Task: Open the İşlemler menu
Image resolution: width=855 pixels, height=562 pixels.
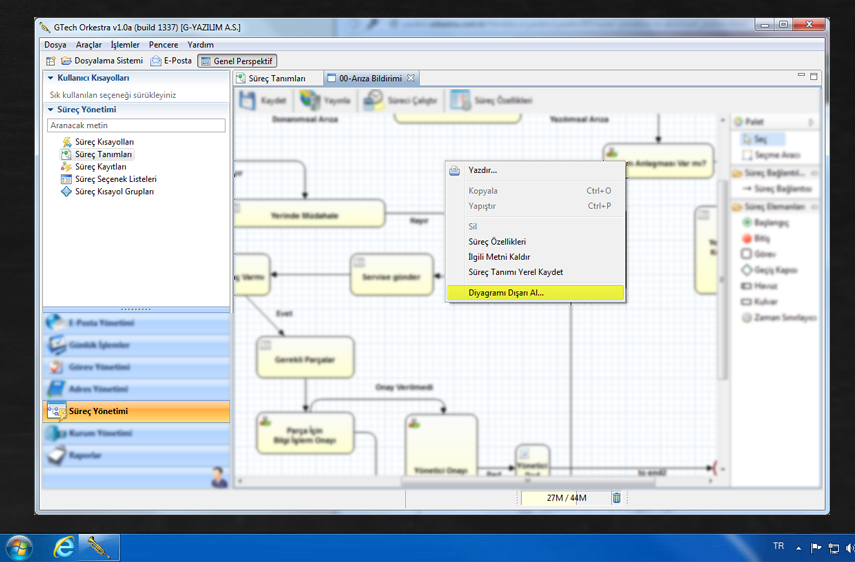Action: point(125,45)
